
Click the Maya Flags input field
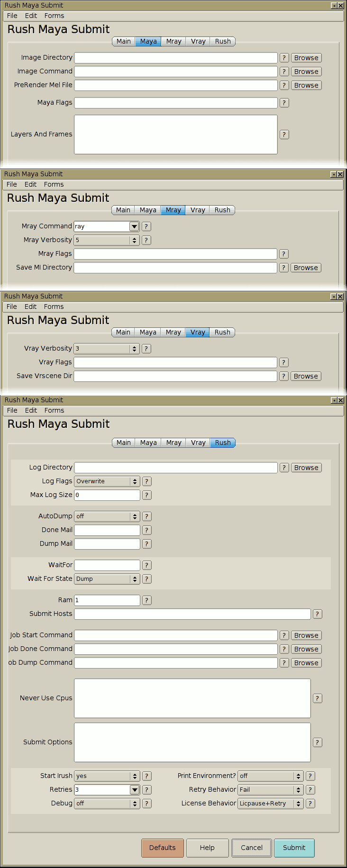point(176,103)
